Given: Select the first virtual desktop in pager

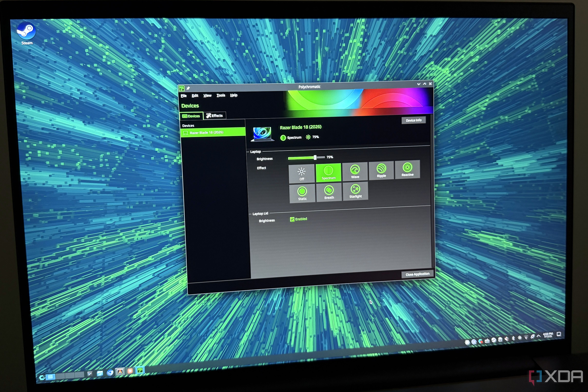Looking at the screenshot, I should [51, 377].
